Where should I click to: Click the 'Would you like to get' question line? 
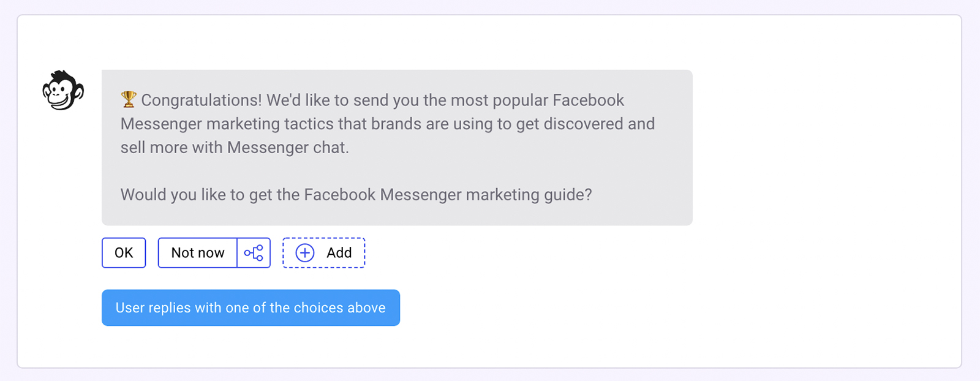point(355,195)
